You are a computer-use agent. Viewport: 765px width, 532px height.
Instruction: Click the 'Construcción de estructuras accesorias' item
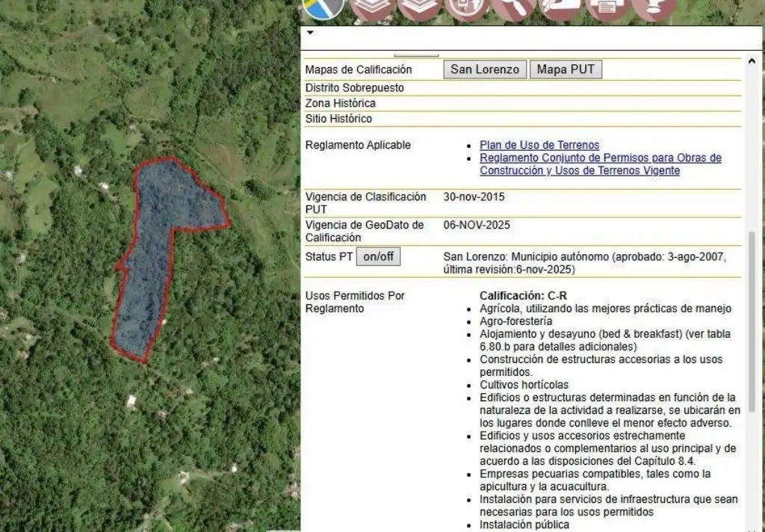point(601,365)
